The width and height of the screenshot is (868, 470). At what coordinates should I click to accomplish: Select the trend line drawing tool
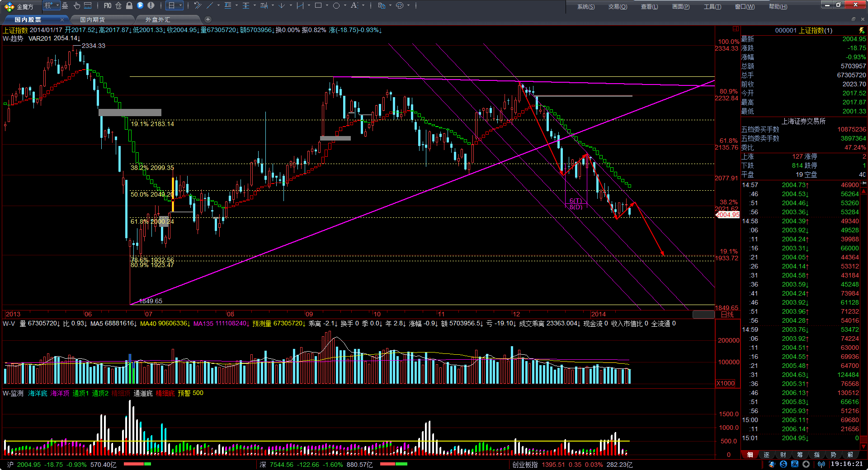(x=210, y=6)
